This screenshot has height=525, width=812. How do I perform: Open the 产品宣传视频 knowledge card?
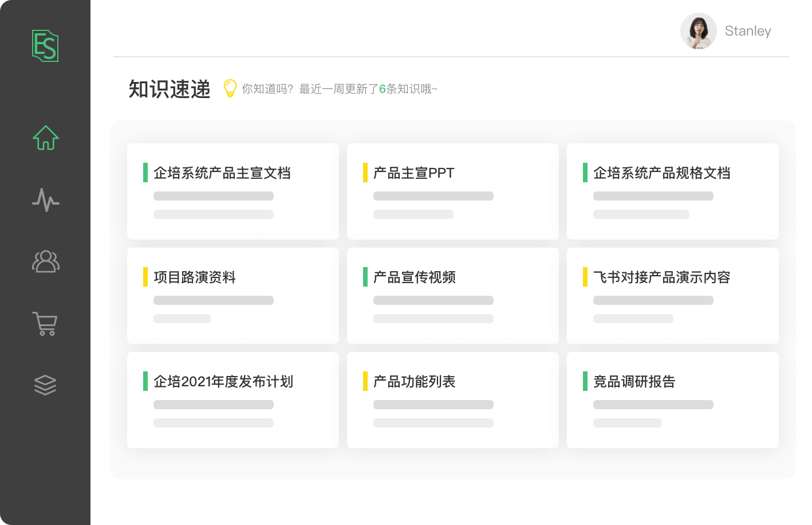click(x=452, y=295)
